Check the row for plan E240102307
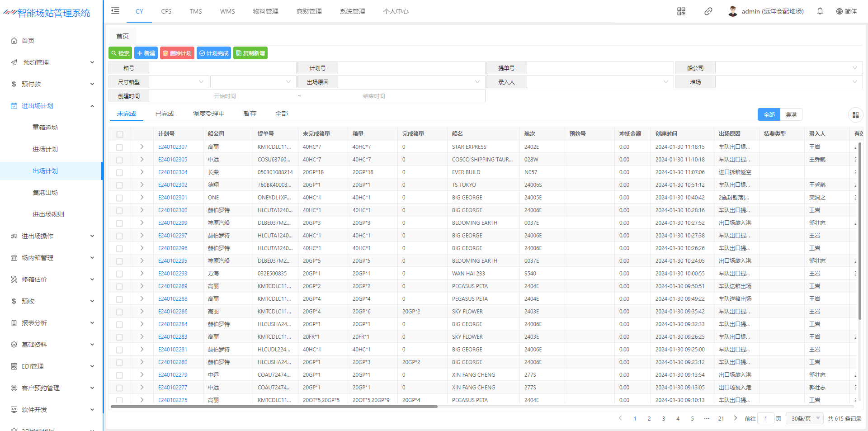Viewport: 868px width, 431px height. click(120, 147)
